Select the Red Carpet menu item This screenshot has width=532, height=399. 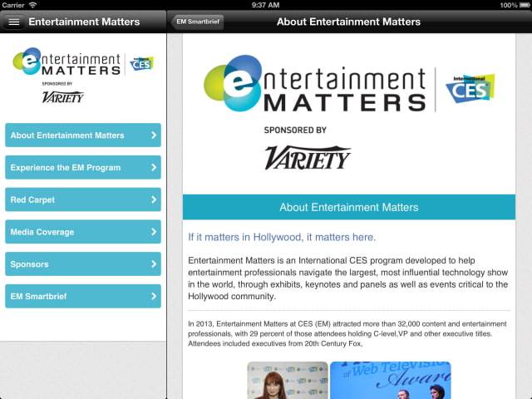[x=83, y=199]
